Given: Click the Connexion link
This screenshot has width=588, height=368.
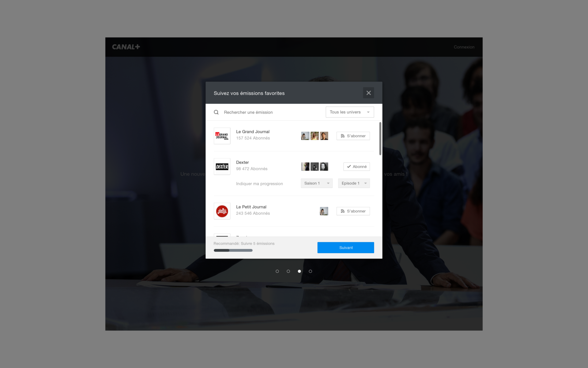Looking at the screenshot, I should tap(464, 47).
